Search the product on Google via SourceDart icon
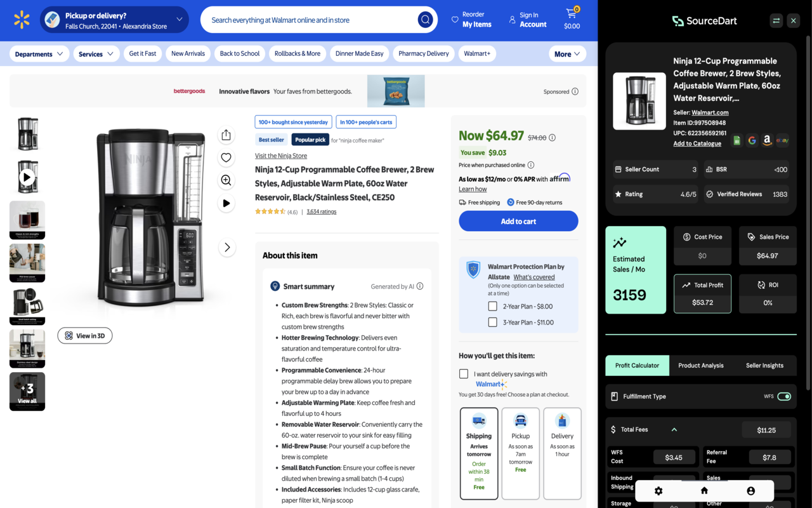 click(752, 140)
